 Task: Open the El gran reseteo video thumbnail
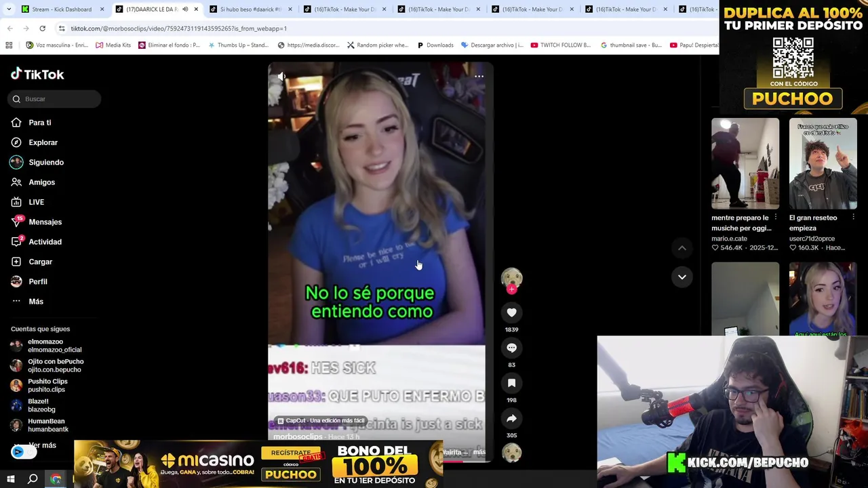[823, 163]
